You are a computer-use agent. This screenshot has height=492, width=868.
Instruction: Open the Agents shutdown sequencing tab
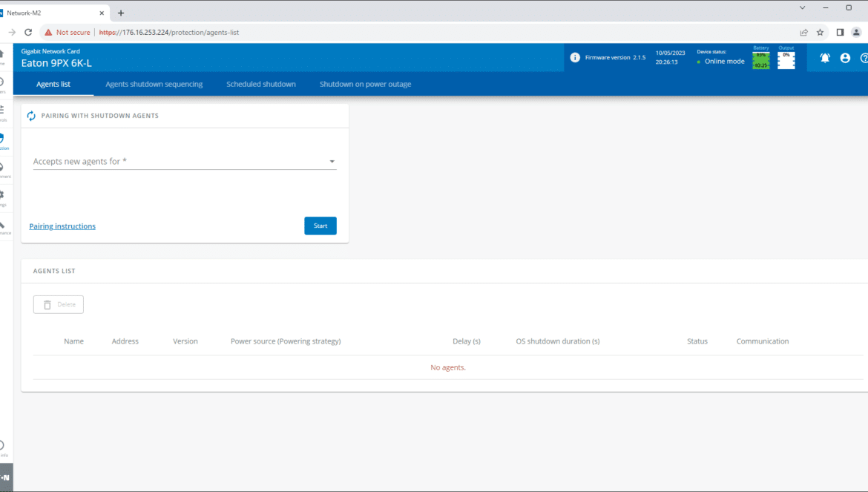154,84
